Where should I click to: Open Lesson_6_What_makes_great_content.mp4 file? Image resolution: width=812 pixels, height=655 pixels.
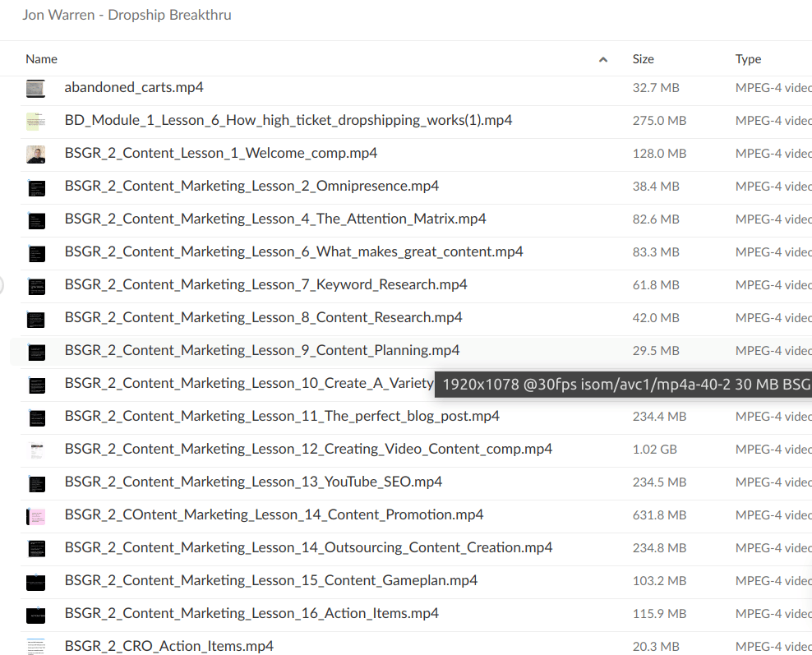(x=293, y=251)
